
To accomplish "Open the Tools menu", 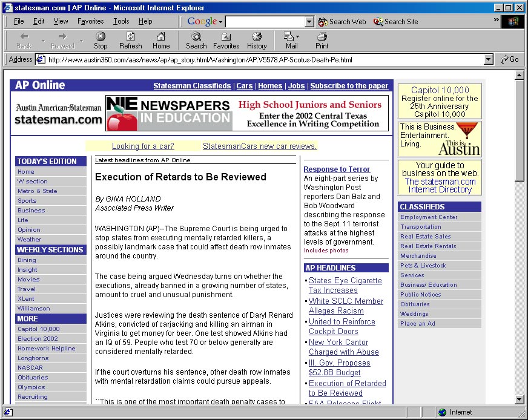I will coord(121,21).
